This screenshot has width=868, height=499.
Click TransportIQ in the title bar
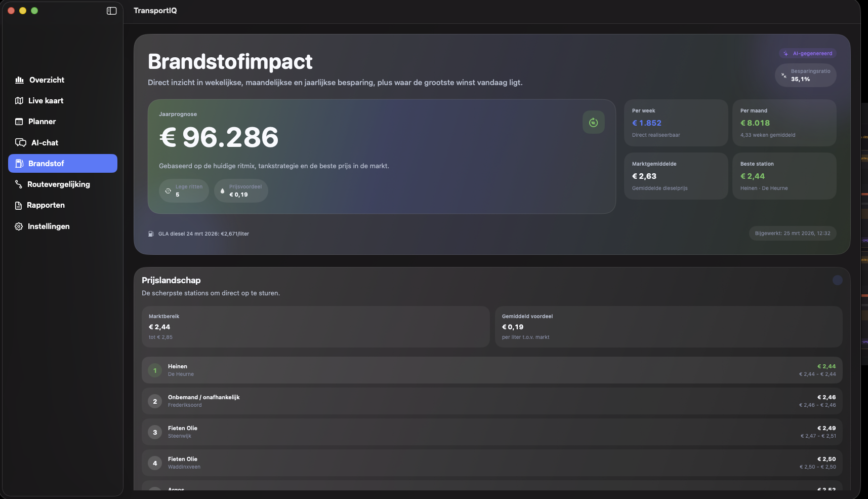155,10
